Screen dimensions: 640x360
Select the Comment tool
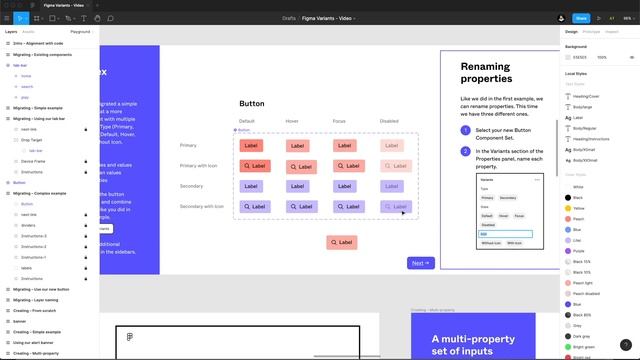click(111, 18)
